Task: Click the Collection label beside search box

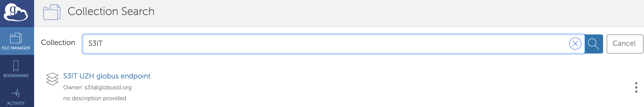Action: tap(58, 43)
